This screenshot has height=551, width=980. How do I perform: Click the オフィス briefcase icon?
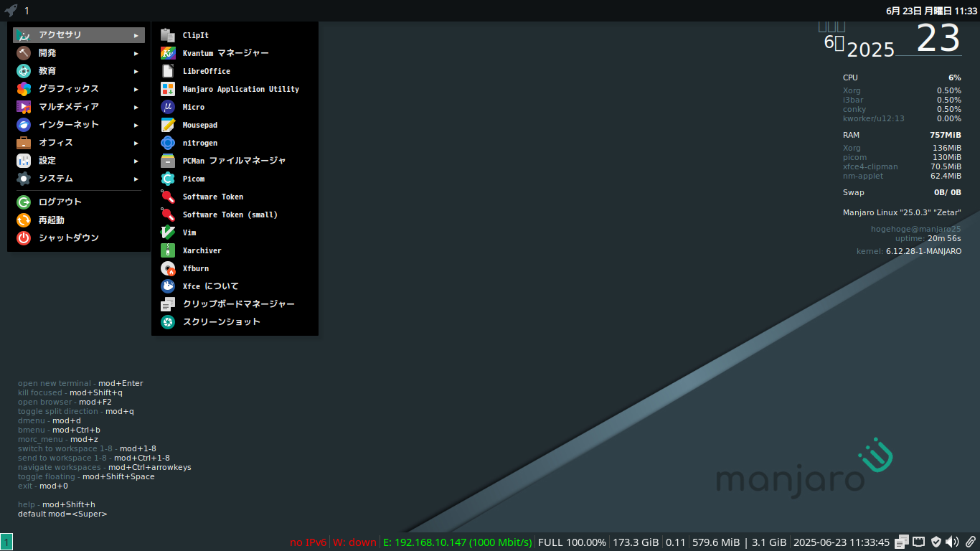pos(24,143)
